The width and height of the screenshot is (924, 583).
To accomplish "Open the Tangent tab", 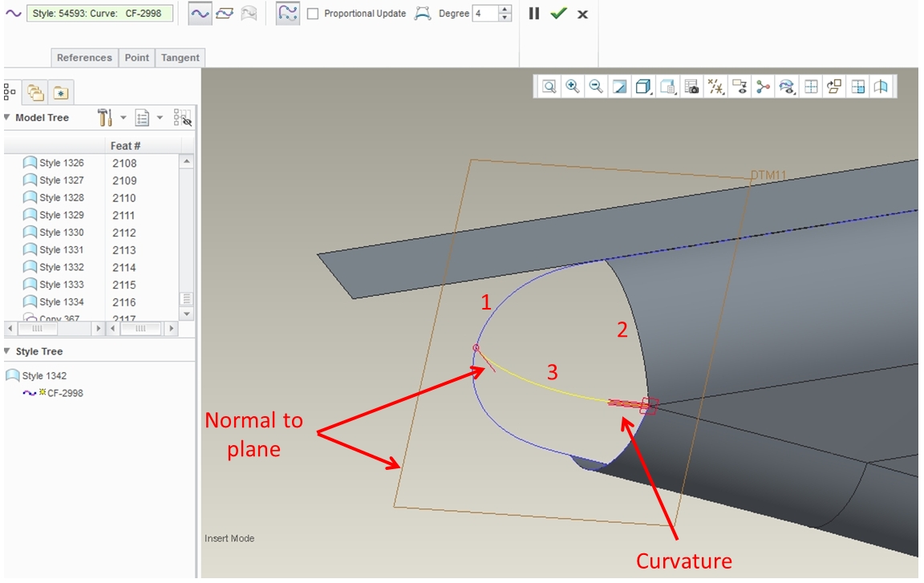I will pos(180,58).
